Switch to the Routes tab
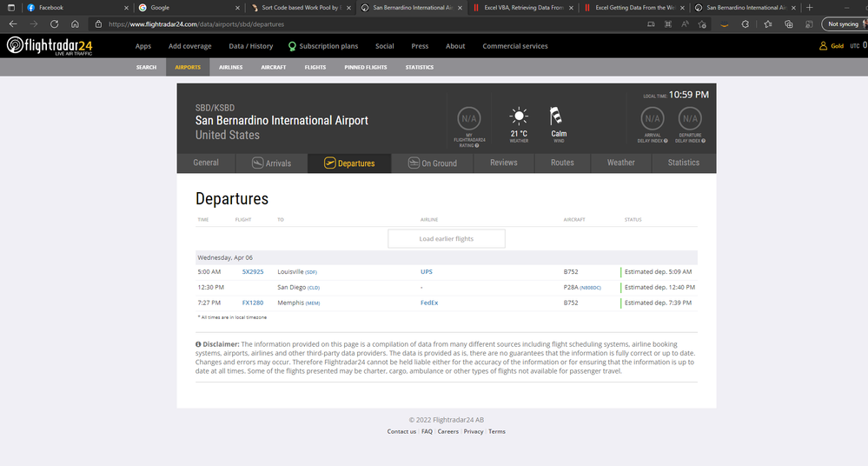The height and width of the screenshot is (466, 868). [562, 163]
